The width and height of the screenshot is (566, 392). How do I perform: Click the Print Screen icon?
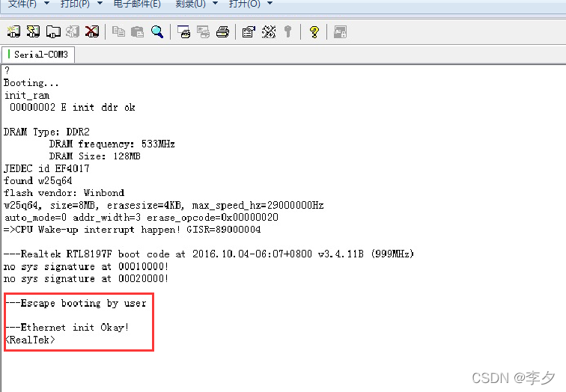click(x=183, y=31)
